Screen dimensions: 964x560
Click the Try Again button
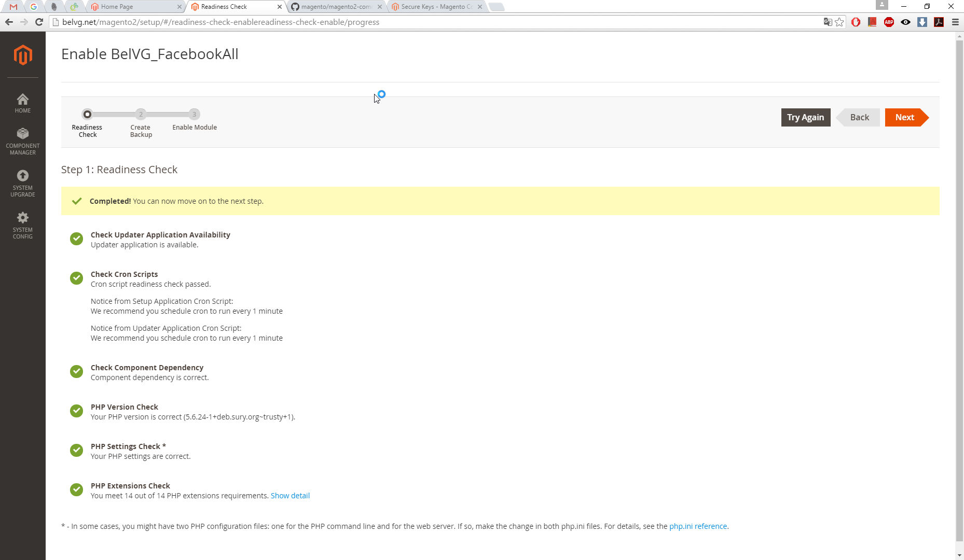tap(806, 117)
